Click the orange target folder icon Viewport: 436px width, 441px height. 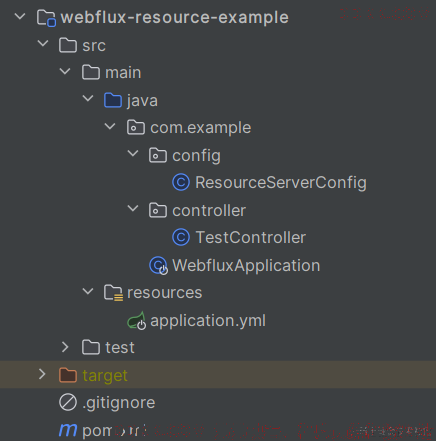68,375
